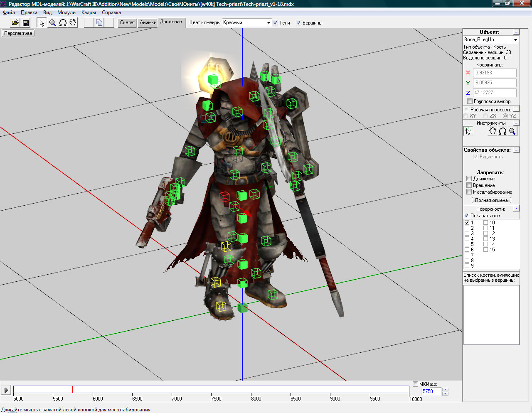
Task: Click the Перспектива view button
Action: [18, 33]
